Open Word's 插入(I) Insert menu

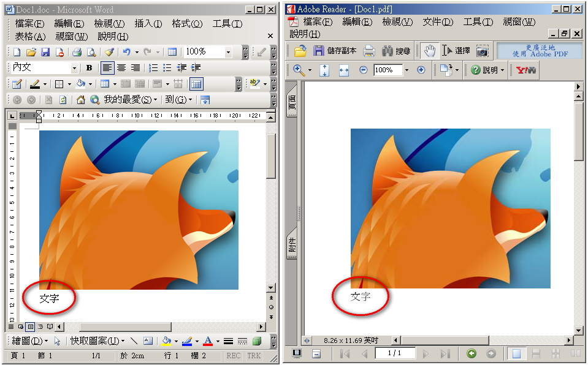[148, 24]
